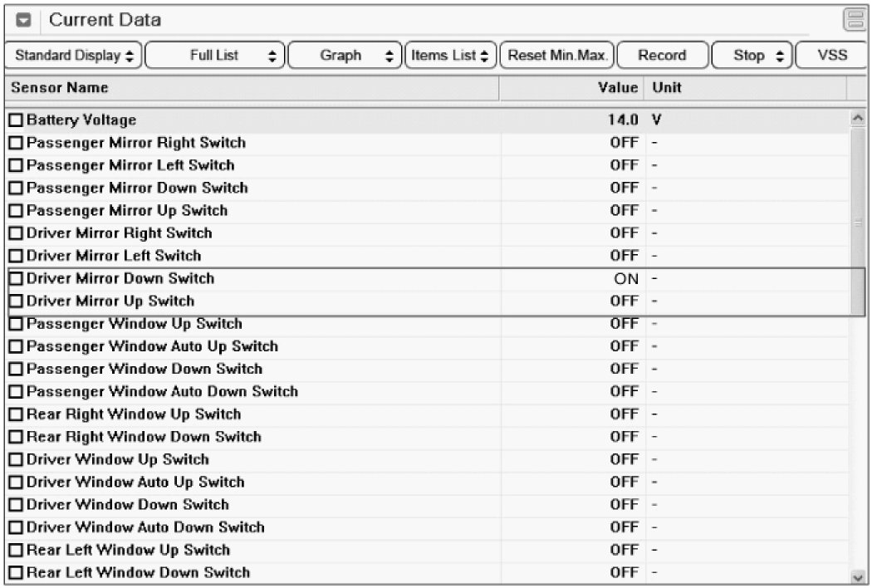This screenshot has height=588, width=872.
Task: Enable the Driver Mirror Down Switch checkbox
Action: (x=16, y=279)
